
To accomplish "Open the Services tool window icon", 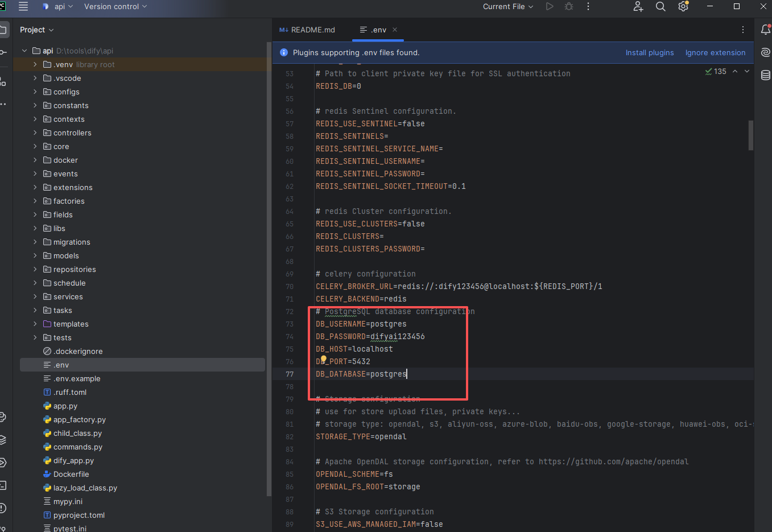I will click(x=2, y=463).
